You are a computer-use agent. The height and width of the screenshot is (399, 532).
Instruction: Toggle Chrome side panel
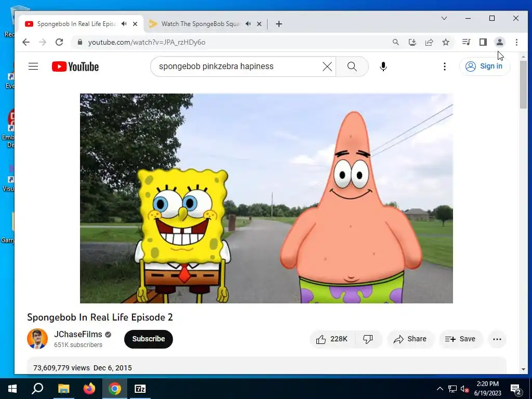coord(483,42)
